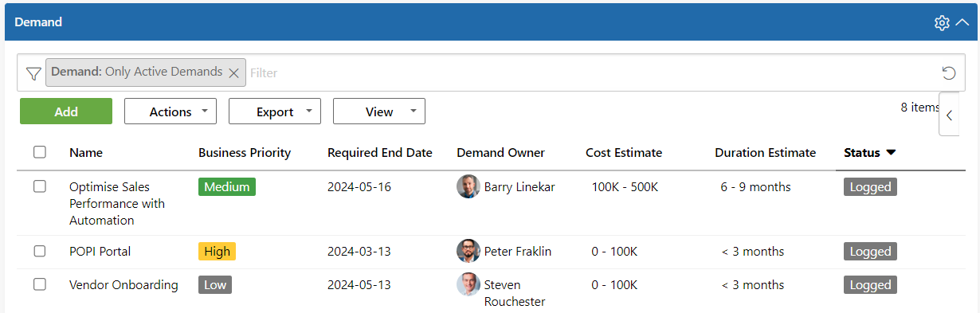Remove the Only Active Demands filter chip
The width and height of the screenshot is (980, 313).
click(233, 72)
